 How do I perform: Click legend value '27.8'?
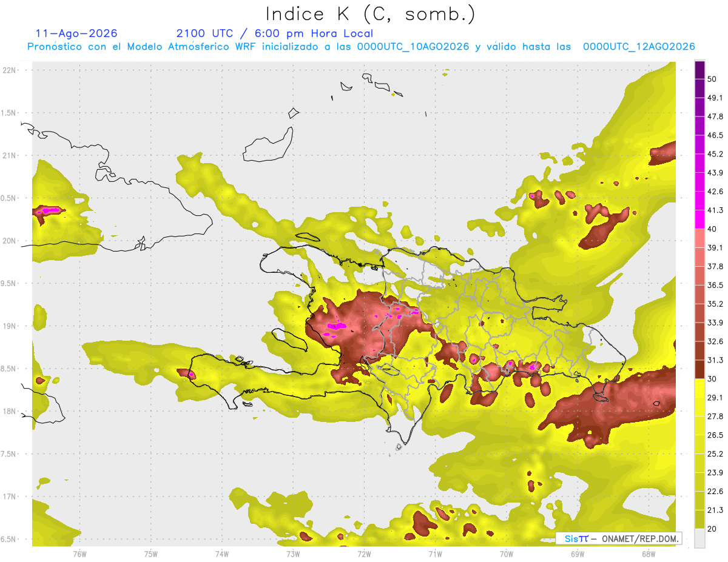[x=715, y=416]
